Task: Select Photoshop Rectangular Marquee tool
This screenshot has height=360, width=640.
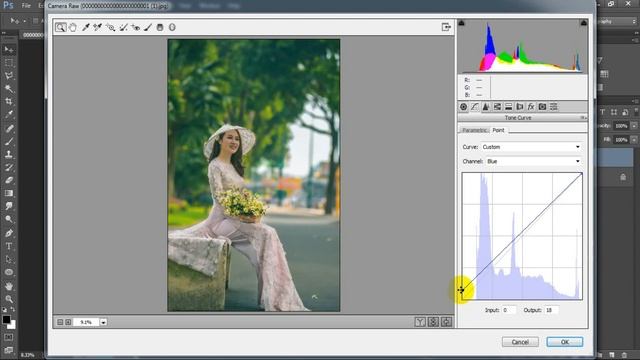Action: click(9, 63)
